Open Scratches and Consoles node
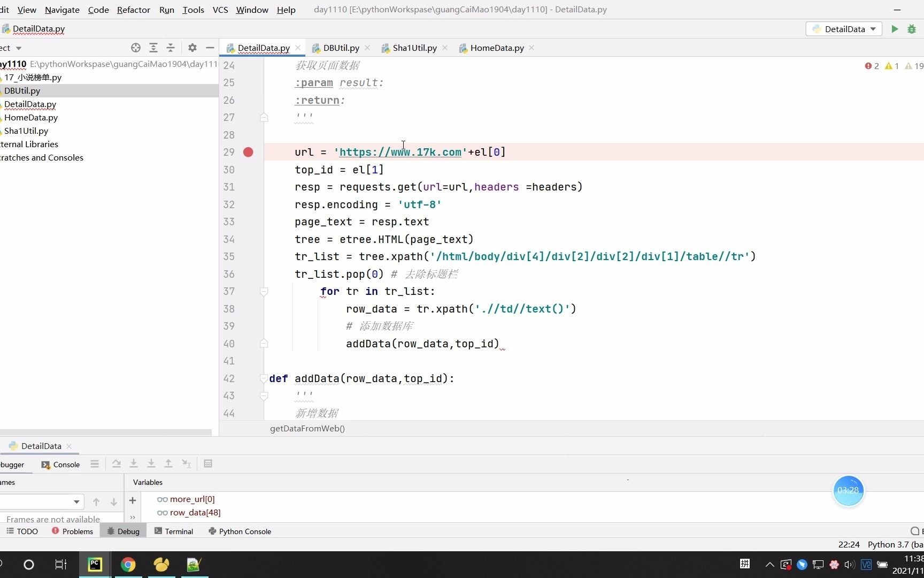The image size is (924, 578). point(42,157)
